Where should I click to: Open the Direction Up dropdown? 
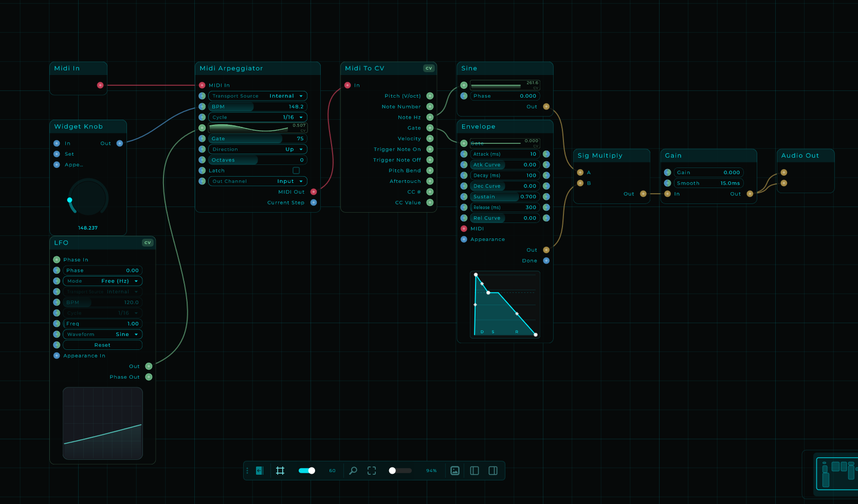point(258,149)
